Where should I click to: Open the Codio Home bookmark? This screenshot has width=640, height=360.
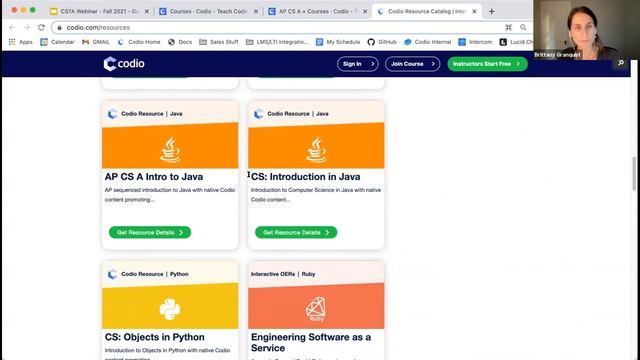pos(139,42)
